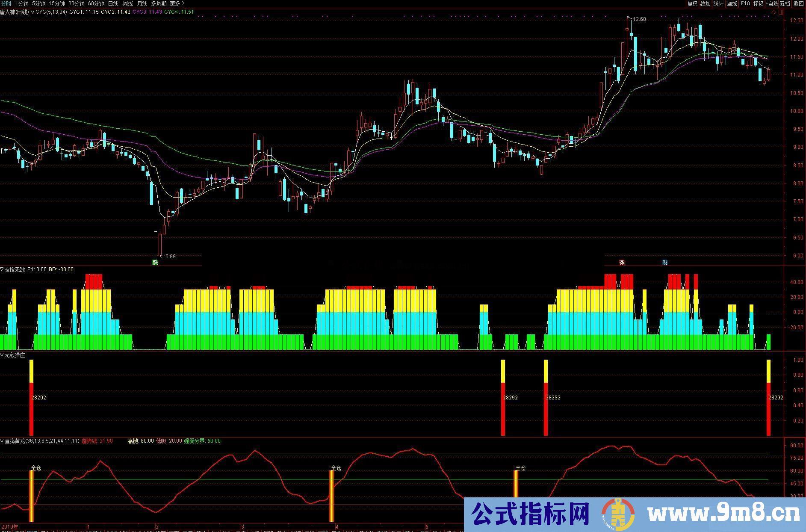Open F10 fundamental information

pos(745,3)
